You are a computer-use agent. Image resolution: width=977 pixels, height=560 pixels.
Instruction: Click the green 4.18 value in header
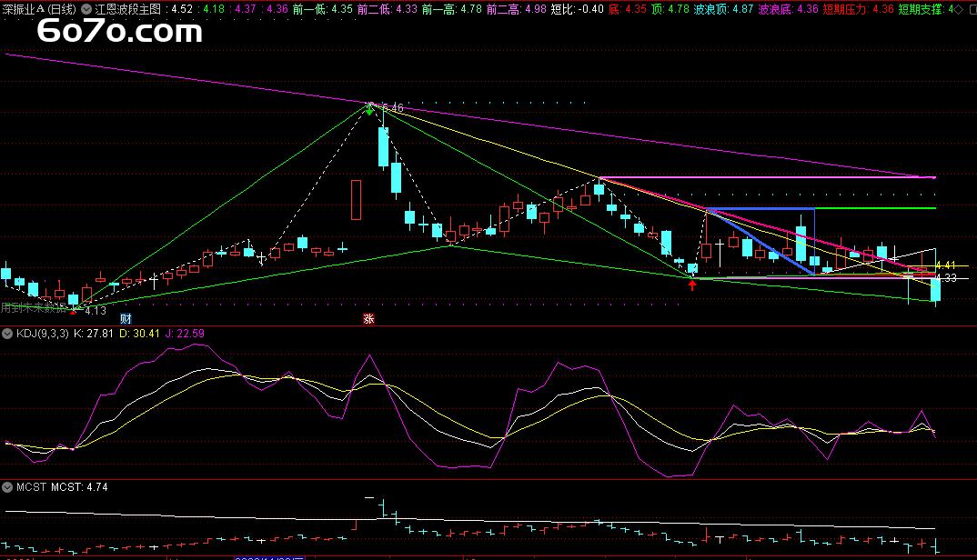(214, 9)
